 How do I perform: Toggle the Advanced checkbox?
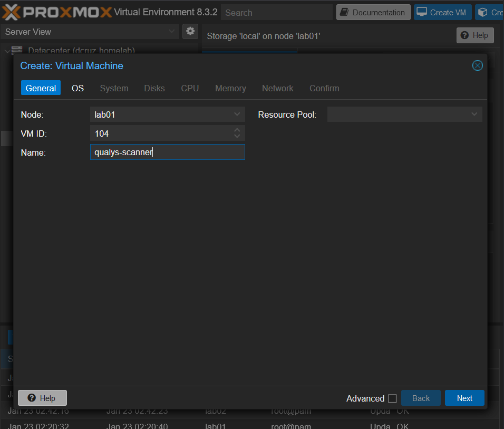tap(392, 398)
